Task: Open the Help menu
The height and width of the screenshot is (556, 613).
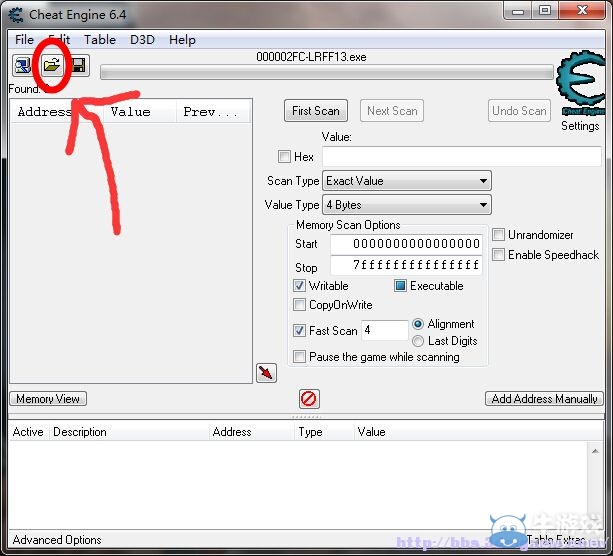Action: [182, 39]
